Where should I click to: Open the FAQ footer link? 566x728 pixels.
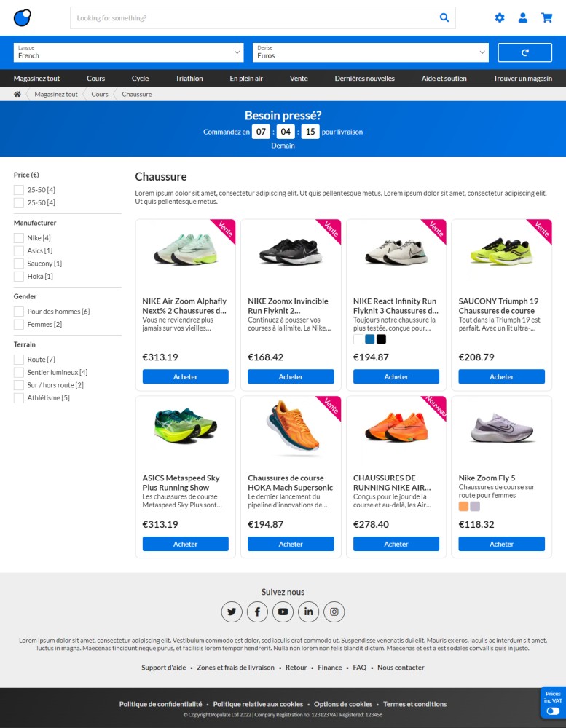[360, 667]
